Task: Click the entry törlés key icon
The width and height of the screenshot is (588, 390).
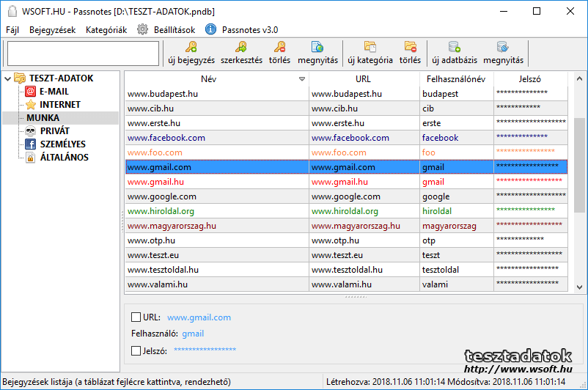Action: 279,47
